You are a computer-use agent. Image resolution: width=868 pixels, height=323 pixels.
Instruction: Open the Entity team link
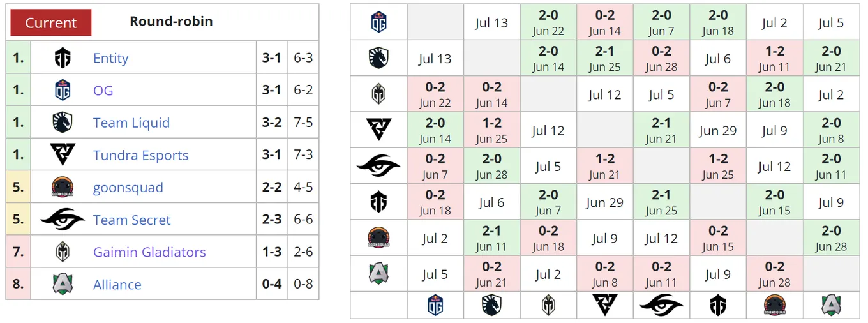click(111, 58)
